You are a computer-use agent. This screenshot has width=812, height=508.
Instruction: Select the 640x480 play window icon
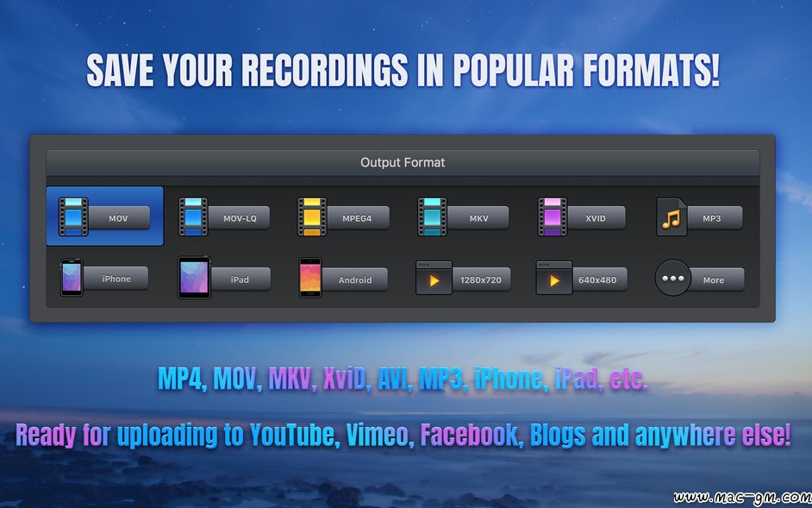click(554, 278)
